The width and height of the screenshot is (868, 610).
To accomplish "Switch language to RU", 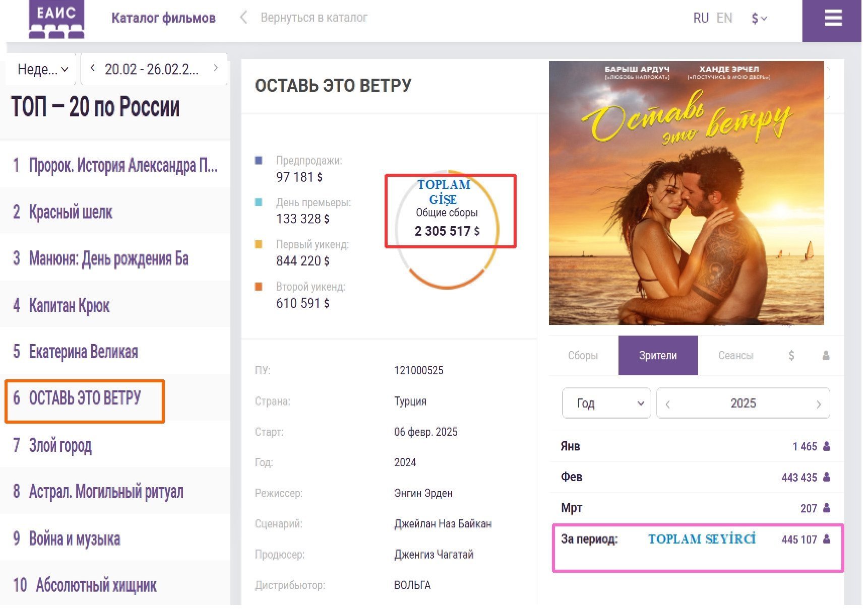I will [701, 18].
